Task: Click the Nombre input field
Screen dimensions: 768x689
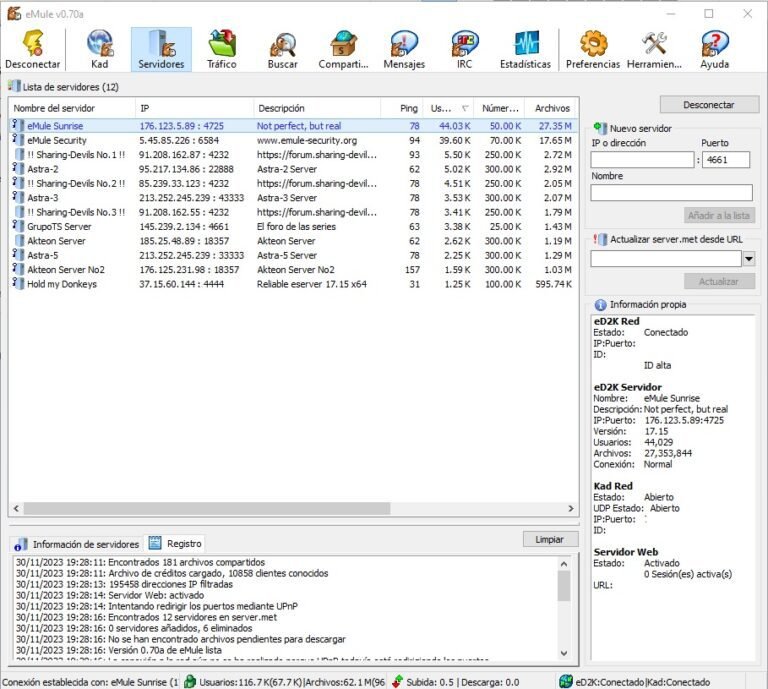Action: click(x=671, y=192)
